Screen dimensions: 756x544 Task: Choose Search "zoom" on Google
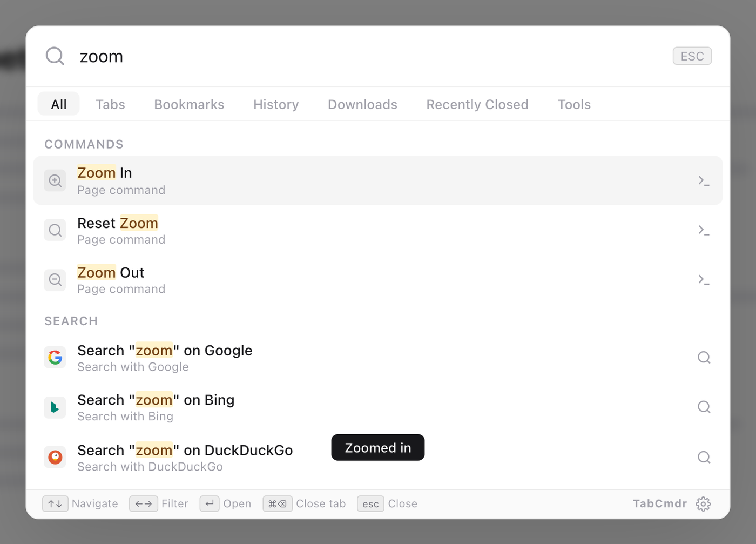pos(378,358)
